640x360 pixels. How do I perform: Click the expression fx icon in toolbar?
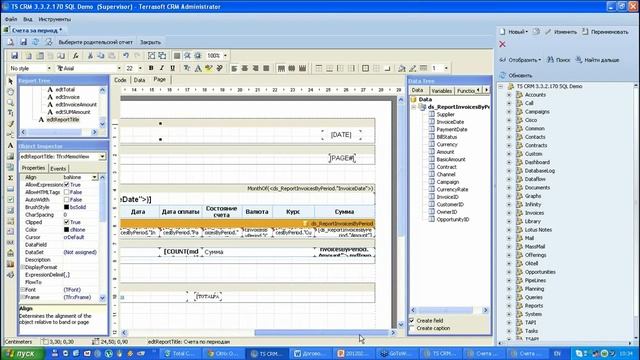tap(76, 56)
